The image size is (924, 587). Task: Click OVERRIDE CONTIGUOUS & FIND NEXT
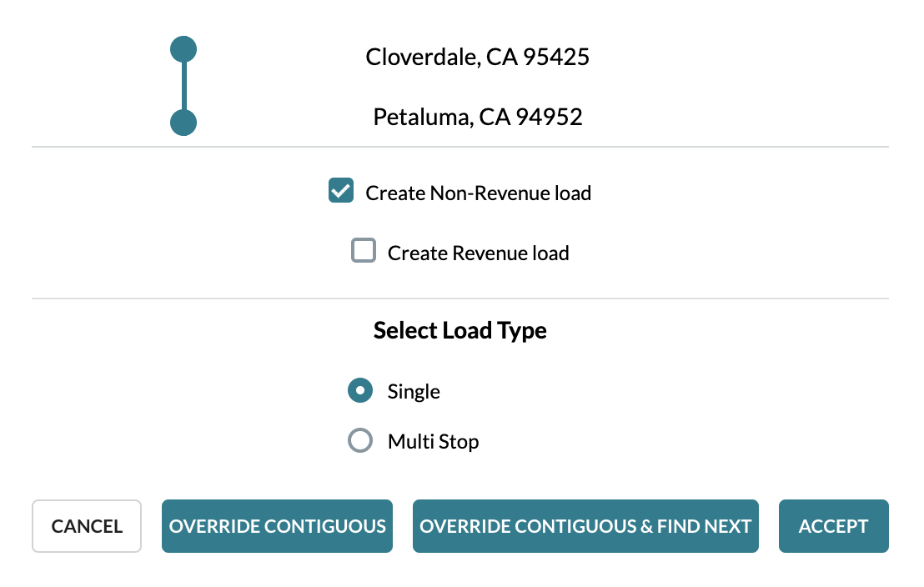tap(585, 526)
